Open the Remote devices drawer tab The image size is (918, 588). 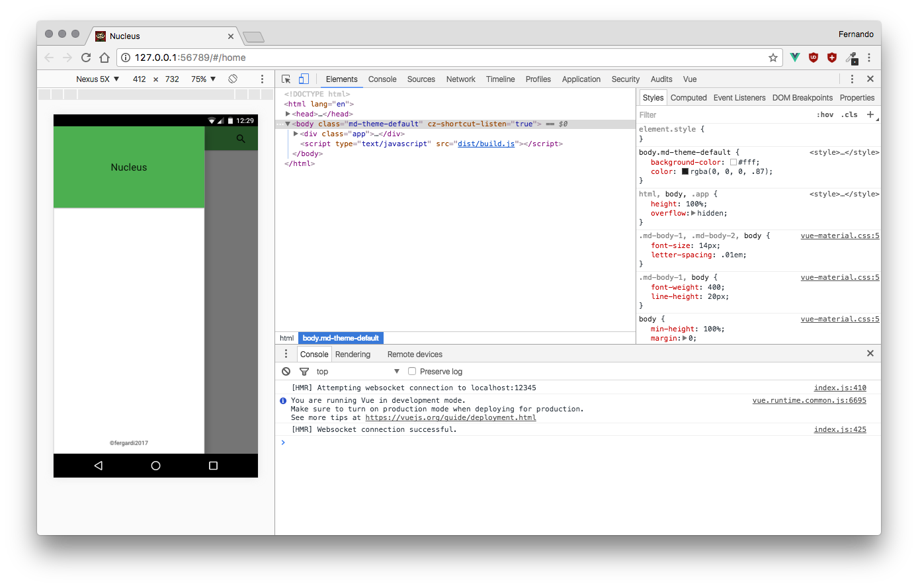tap(415, 354)
